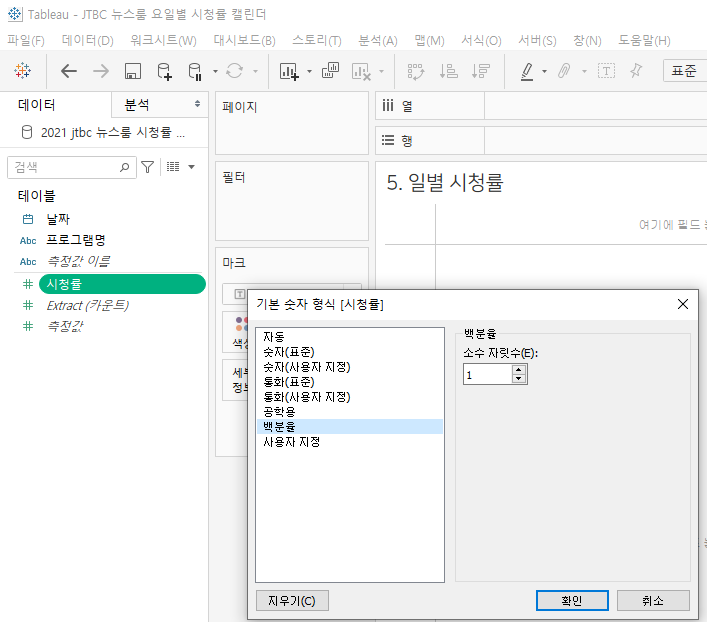Select 사용자 지정 format
Screen dimensions: 707x622
point(350,442)
